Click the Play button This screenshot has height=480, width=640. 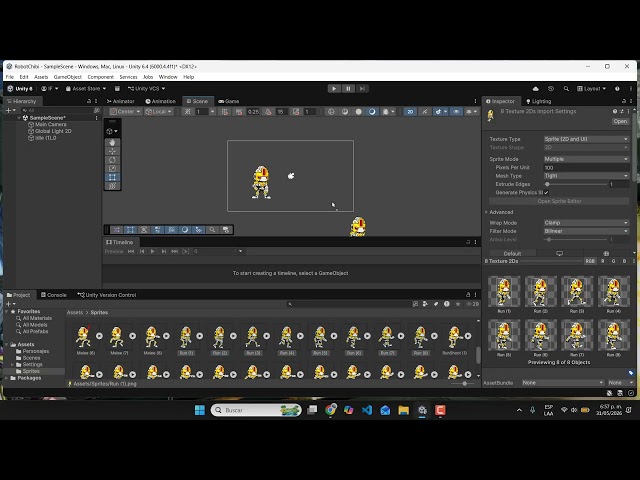point(334,89)
